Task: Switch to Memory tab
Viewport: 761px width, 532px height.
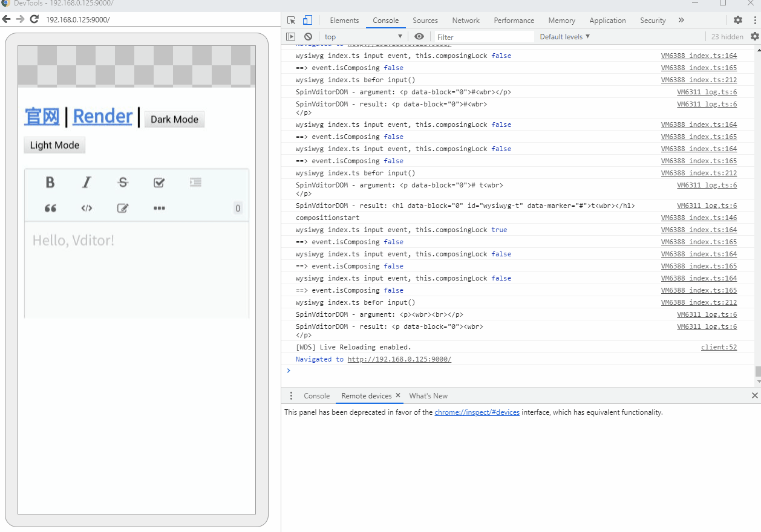Action: point(561,21)
